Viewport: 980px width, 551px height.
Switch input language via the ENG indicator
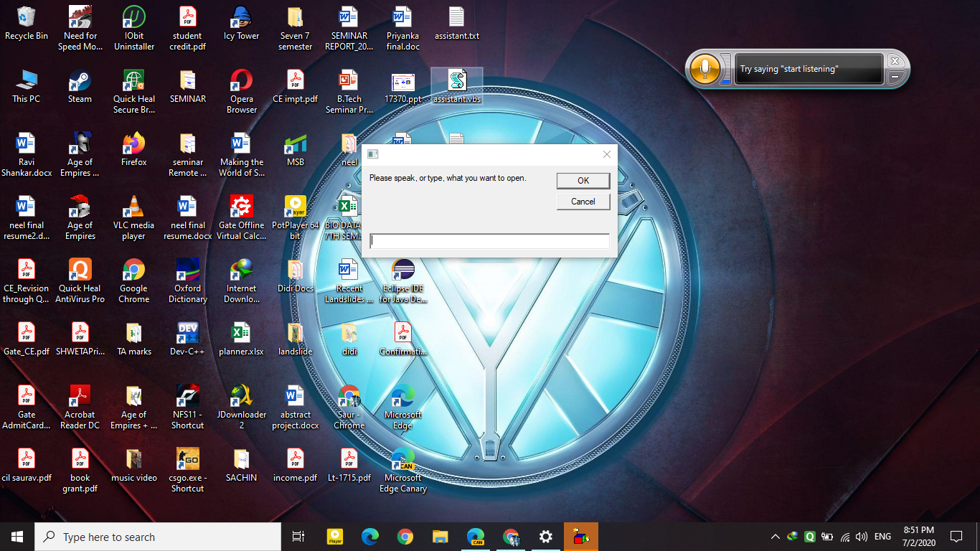(x=882, y=536)
